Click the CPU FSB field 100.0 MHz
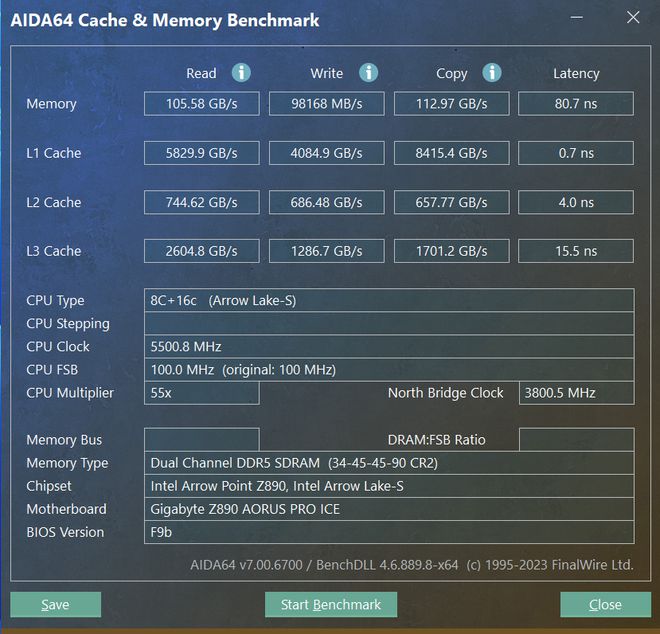The image size is (660, 634). tap(389, 370)
